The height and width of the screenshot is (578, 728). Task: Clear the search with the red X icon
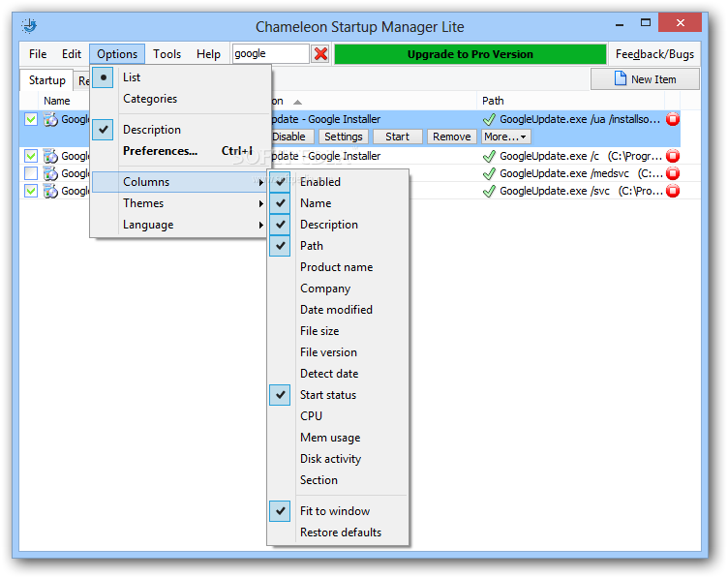point(320,54)
